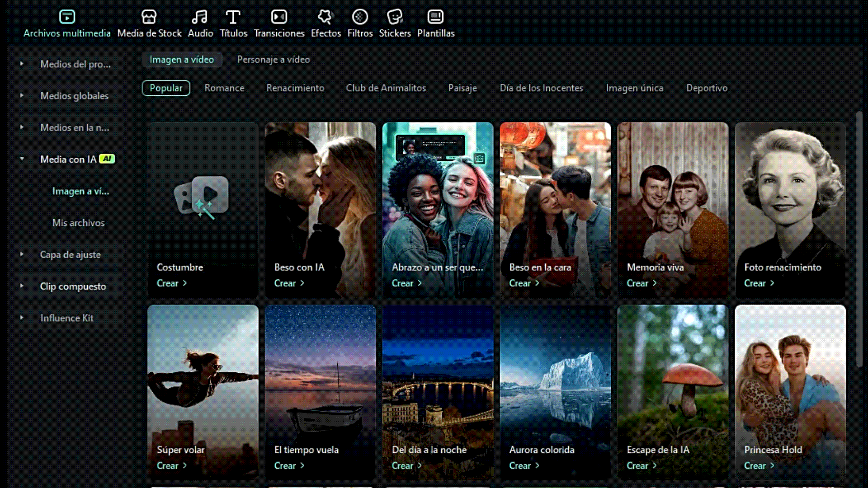Open the Filtros icon
This screenshot has height=488, width=868.
coord(360,17)
